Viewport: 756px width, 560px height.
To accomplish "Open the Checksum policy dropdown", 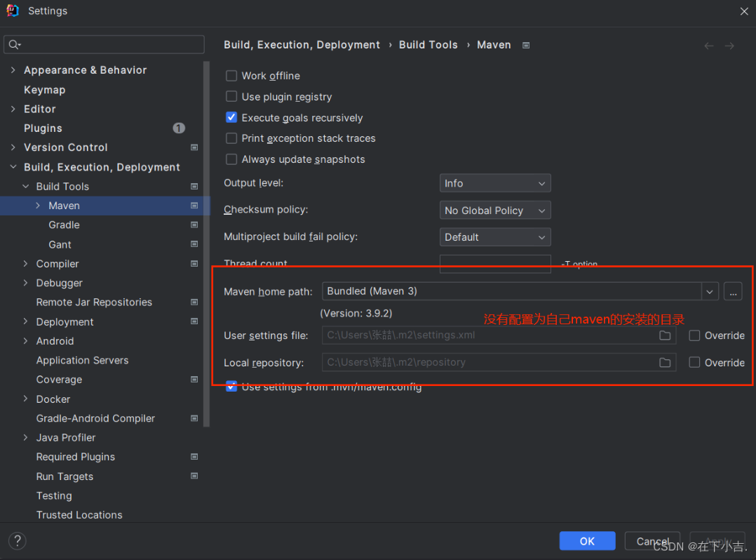I will pos(495,211).
